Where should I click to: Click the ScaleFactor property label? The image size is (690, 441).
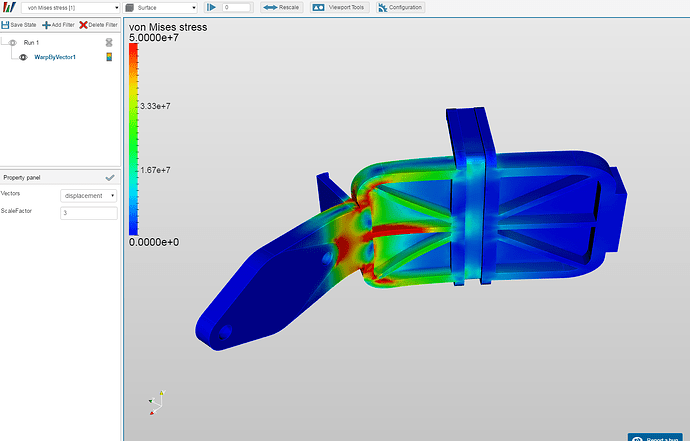[x=16, y=211]
